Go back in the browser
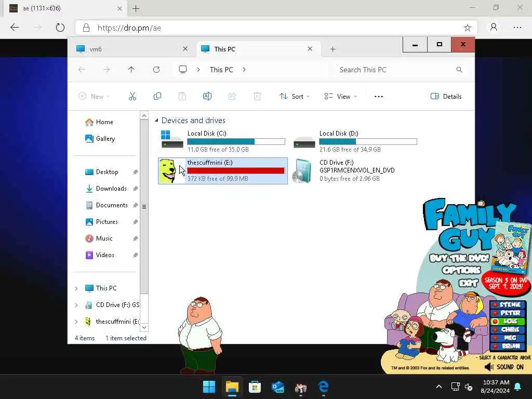532x399 pixels. click(x=15, y=28)
